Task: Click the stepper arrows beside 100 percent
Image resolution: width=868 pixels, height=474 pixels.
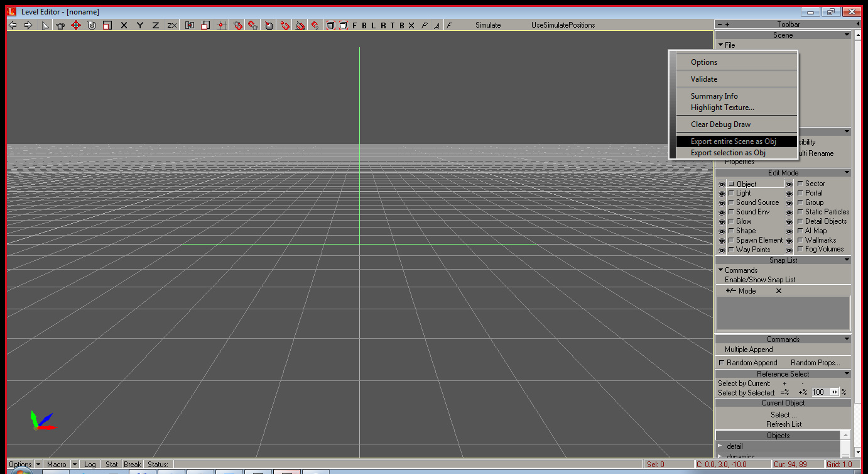Action: [x=835, y=392]
